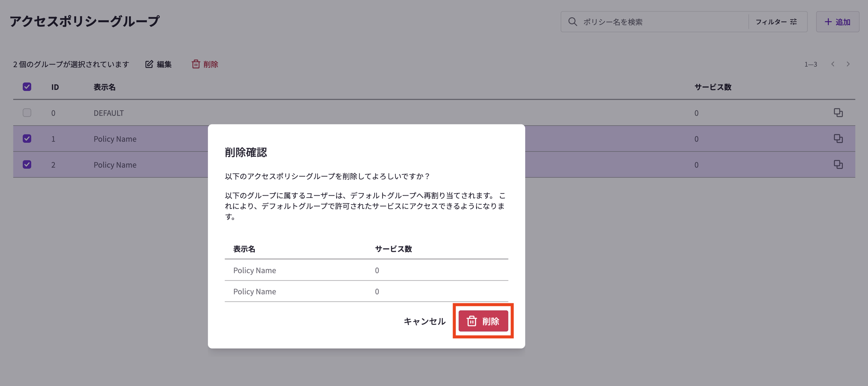Confirm deletion with the red 削除 button
Image resolution: width=868 pixels, height=386 pixels.
(483, 321)
